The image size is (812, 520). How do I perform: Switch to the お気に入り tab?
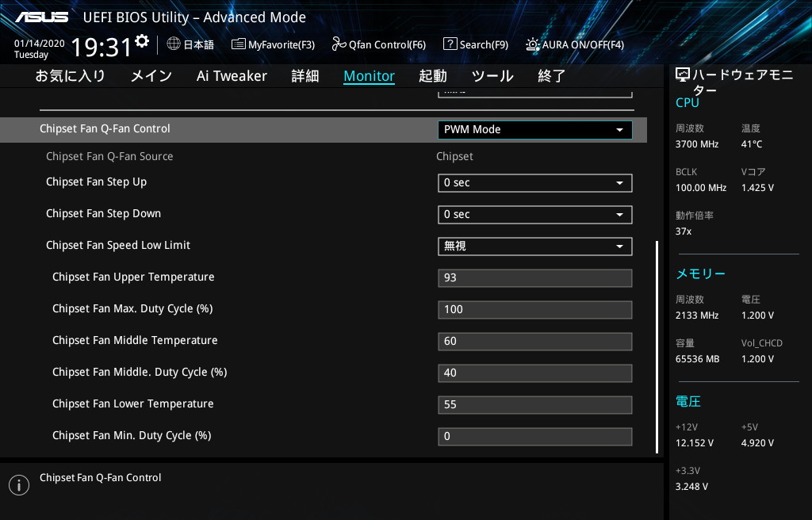(x=71, y=76)
